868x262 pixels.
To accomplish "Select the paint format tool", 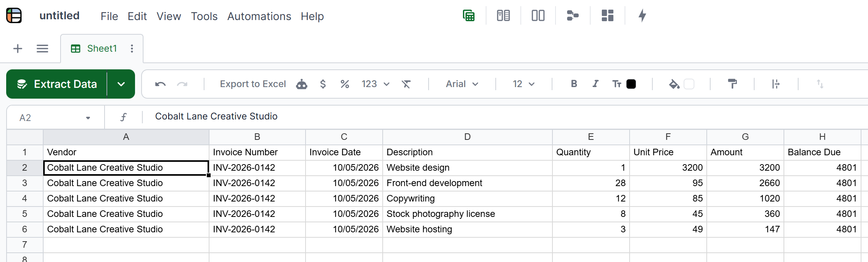I will pyautogui.click(x=732, y=84).
